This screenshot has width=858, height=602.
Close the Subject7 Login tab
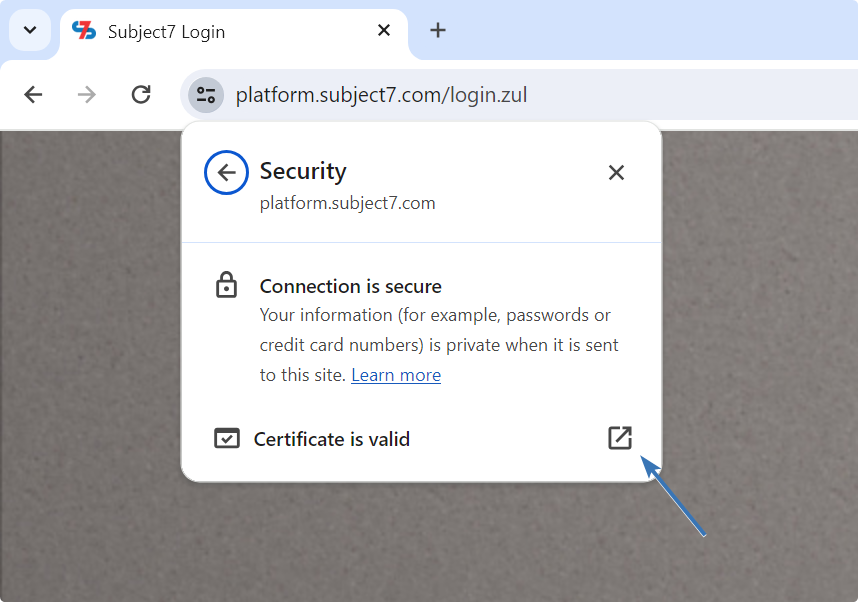pyautogui.click(x=384, y=31)
